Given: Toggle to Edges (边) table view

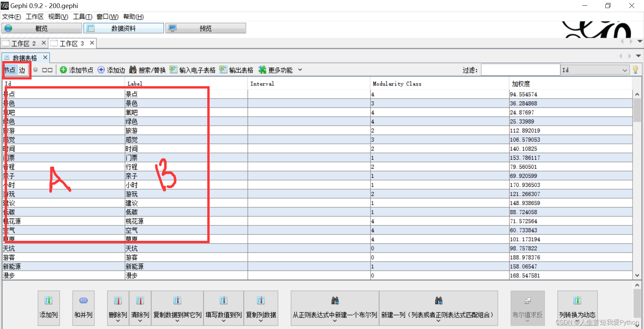Looking at the screenshot, I should (22, 70).
